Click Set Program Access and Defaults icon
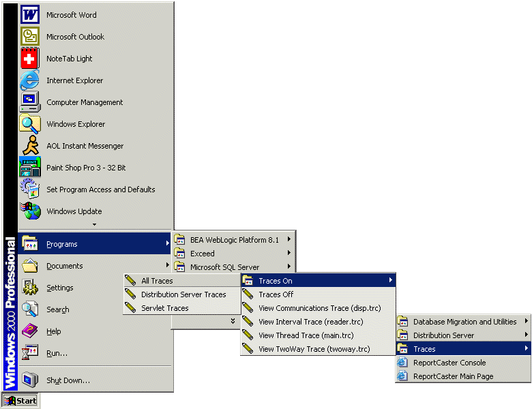This screenshot has width=532, height=409. click(30, 189)
